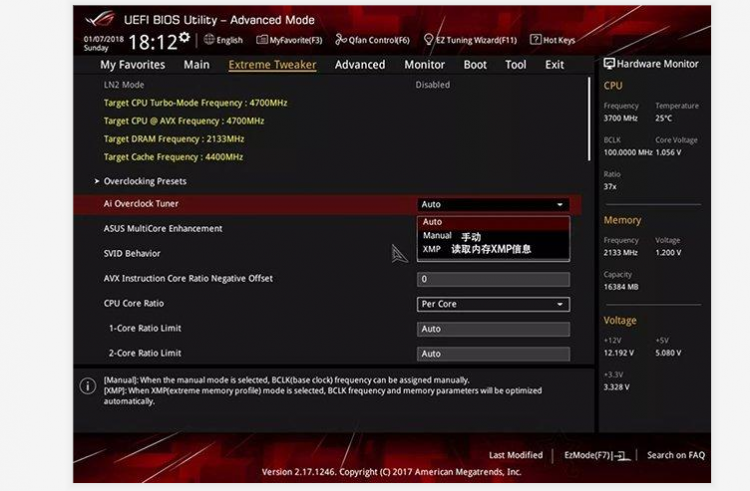
Task: Click the BCLK 100.0000 MHz value
Action: pos(628,153)
